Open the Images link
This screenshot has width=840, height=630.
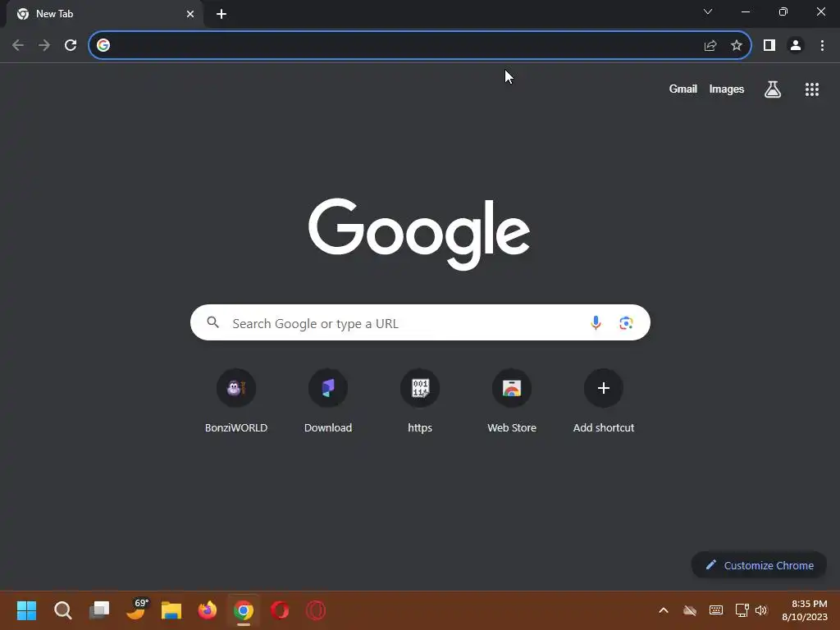coord(727,89)
